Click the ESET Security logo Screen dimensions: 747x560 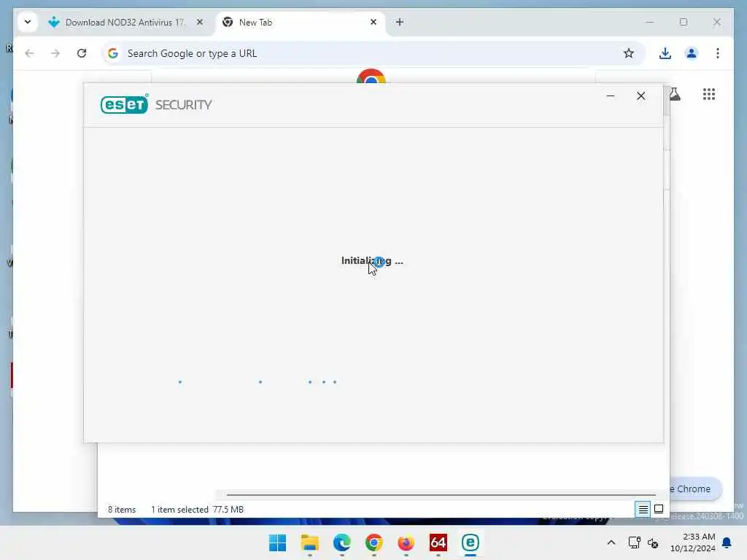pyautogui.click(x=156, y=104)
